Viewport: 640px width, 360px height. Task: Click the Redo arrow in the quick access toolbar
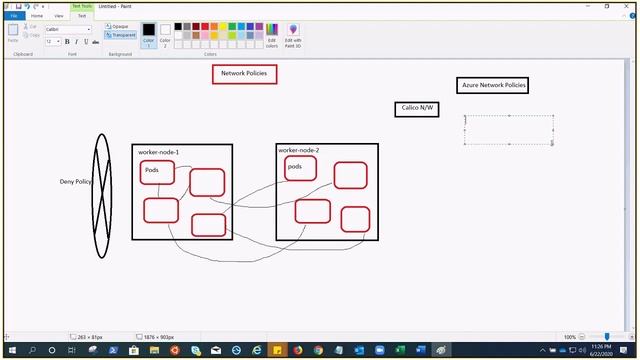click(36, 7)
